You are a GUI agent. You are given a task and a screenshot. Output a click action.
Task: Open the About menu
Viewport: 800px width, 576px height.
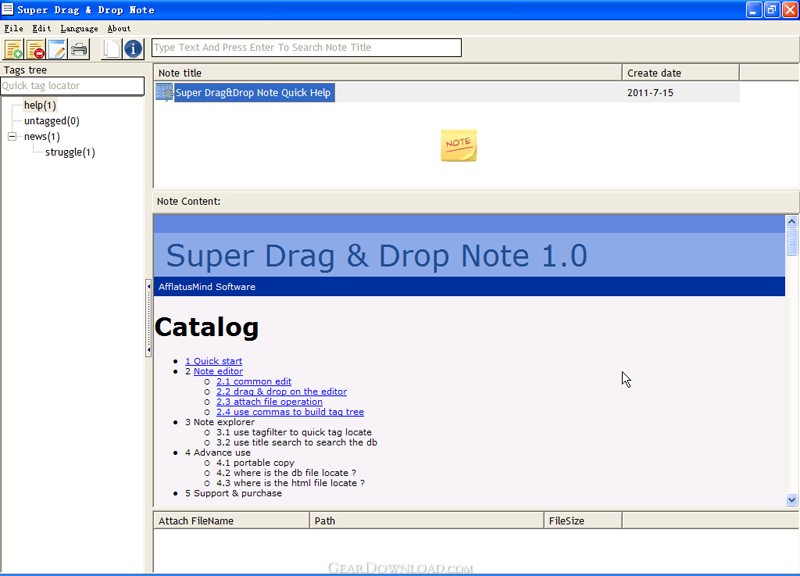pyautogui.click(x=119, y=29)
